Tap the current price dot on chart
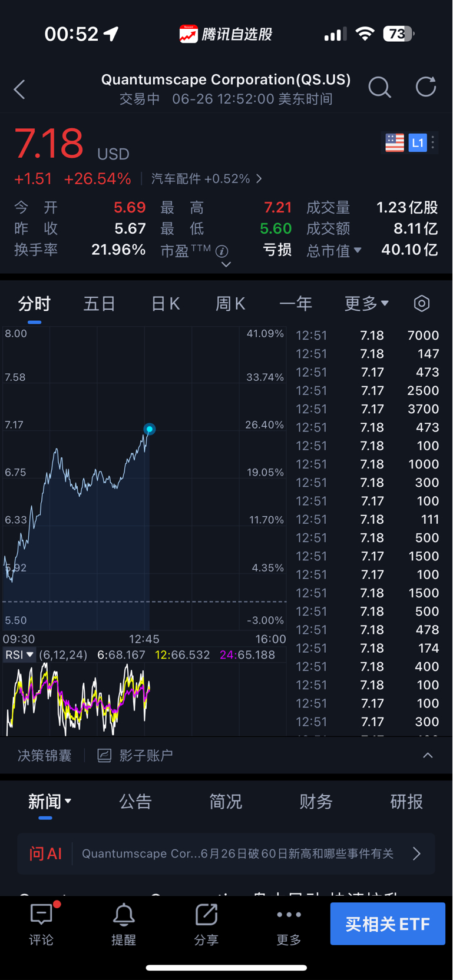The height and width of the screenshot is (980, 453). coord(150,429)
